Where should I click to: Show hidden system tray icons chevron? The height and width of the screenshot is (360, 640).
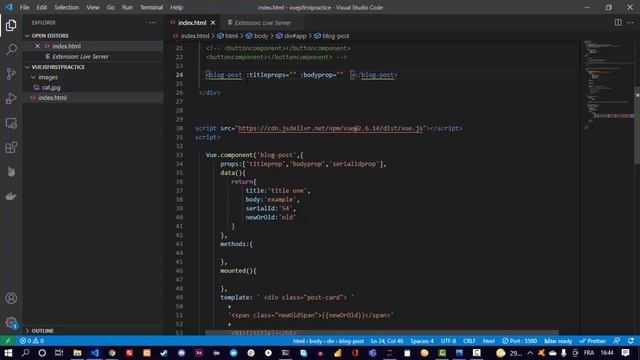530,353
